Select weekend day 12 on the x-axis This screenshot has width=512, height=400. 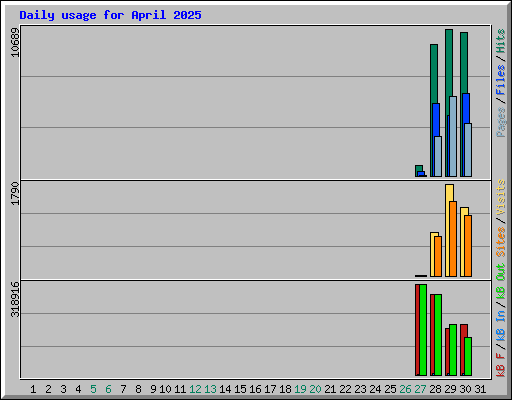click(195, 389)
